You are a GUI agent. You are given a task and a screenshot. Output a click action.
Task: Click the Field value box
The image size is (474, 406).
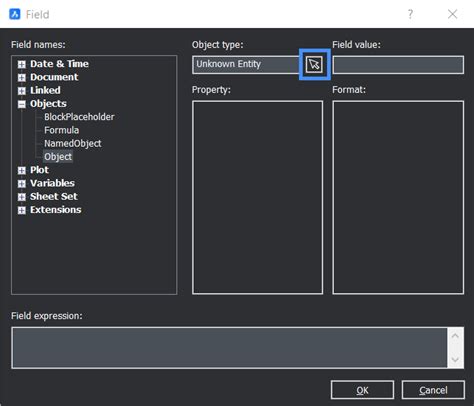click(398, 65)
